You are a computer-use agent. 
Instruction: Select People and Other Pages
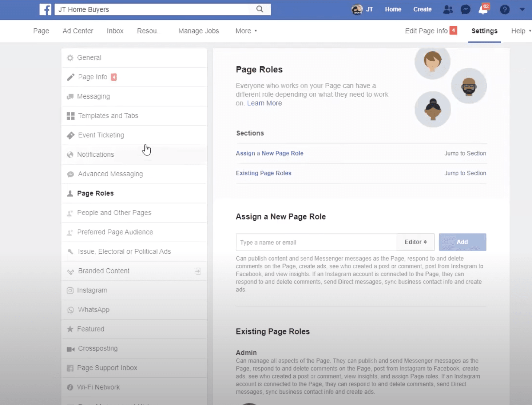[134, 213]
